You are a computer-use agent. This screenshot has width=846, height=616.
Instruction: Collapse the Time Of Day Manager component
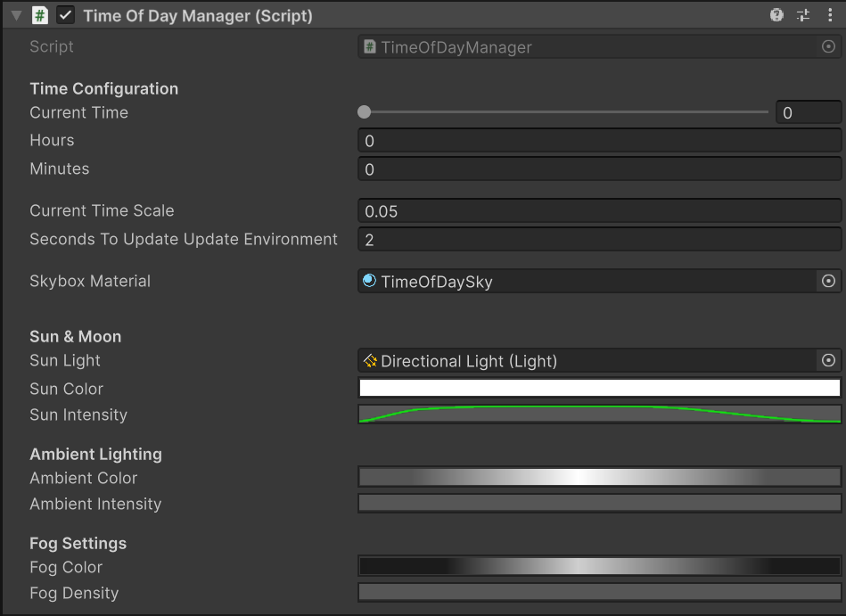pyautogui.click(x=16, y=16)
